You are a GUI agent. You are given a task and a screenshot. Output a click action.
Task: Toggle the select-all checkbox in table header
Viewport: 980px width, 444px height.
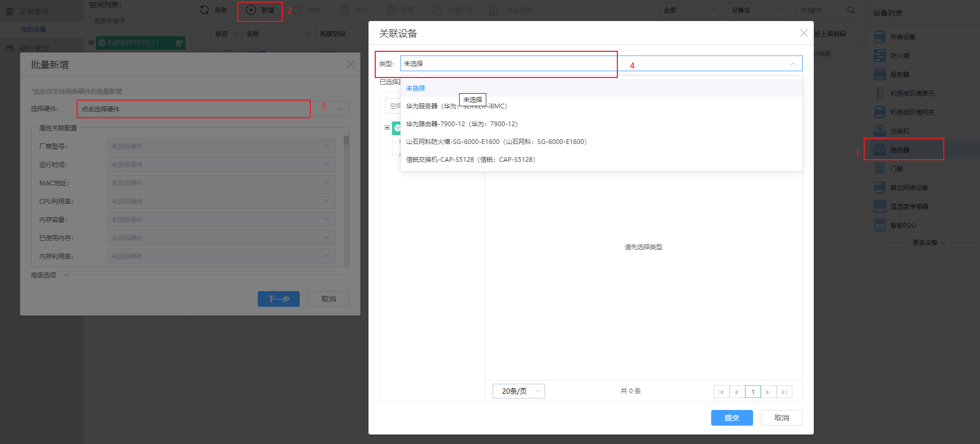tap(201, 34)
